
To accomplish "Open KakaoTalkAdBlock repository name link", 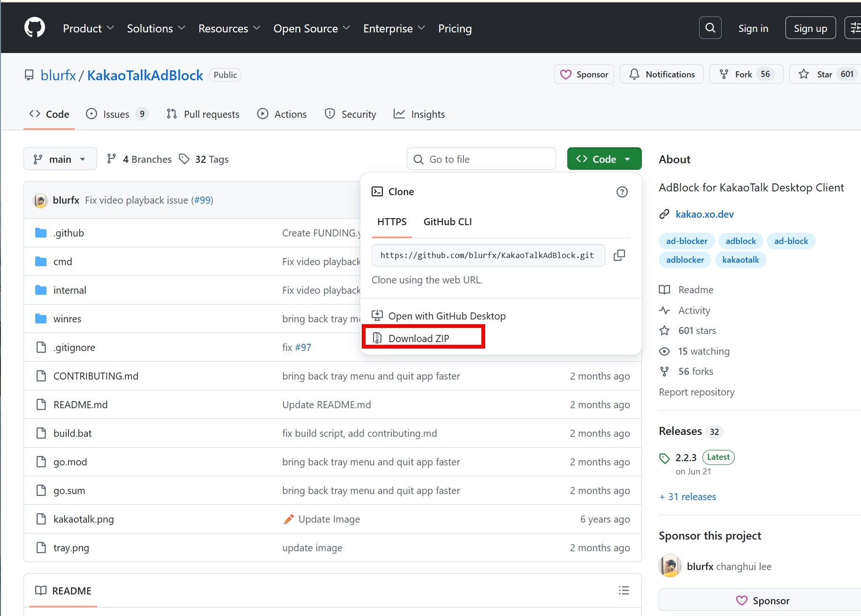I will pos(145,75).
